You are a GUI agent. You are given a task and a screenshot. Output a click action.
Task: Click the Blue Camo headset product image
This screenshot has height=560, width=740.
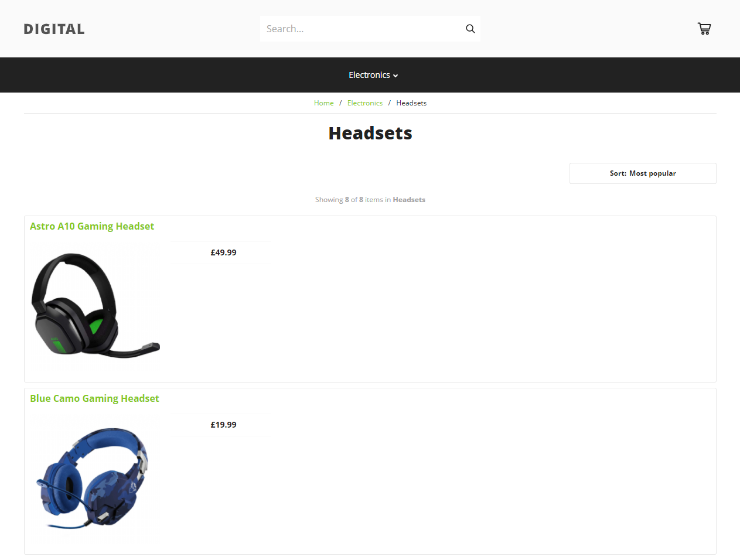[95, 478]
